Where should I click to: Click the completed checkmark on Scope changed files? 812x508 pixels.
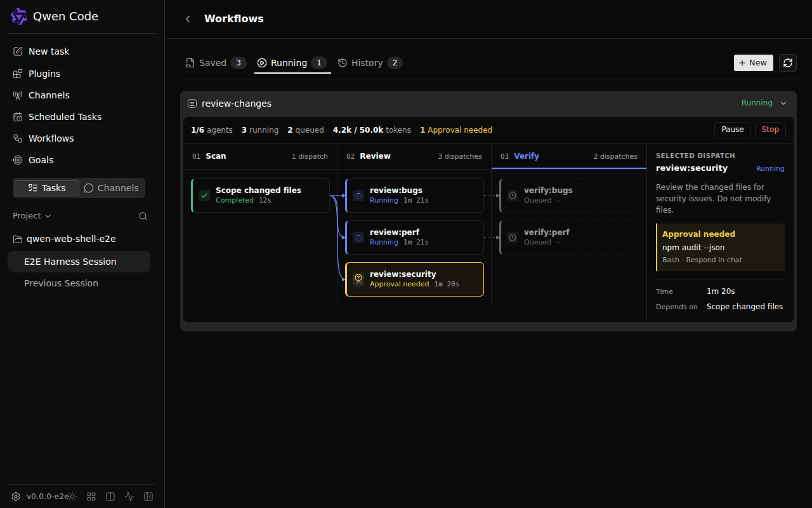204,196
